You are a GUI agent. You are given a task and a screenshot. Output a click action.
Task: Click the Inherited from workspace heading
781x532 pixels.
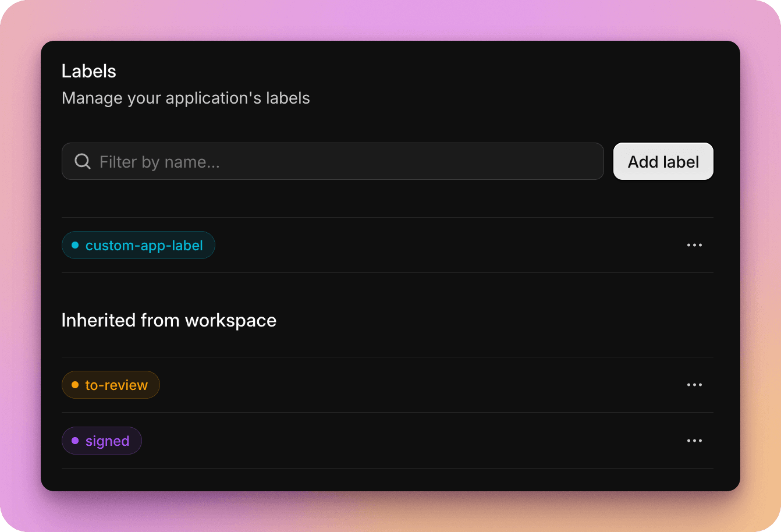[169, 320]
